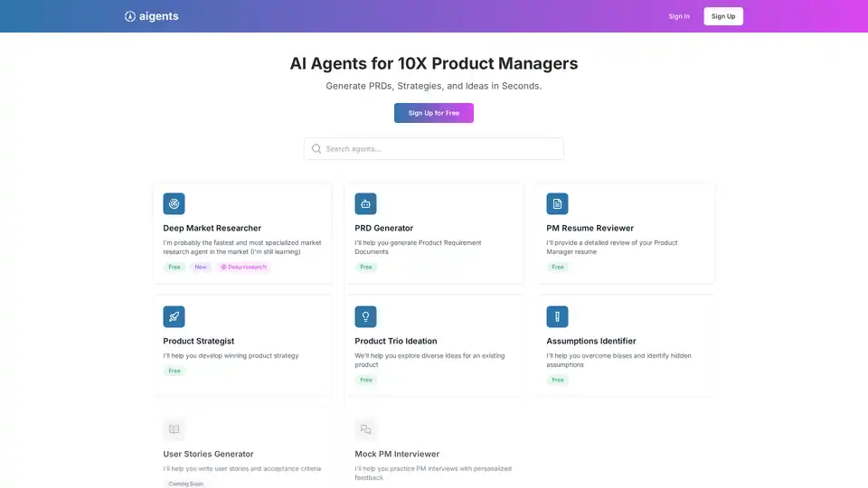The height and width of the screenshot is (488, 868).
Task: Select the Deep research tag badge
Action: [243, 267]
